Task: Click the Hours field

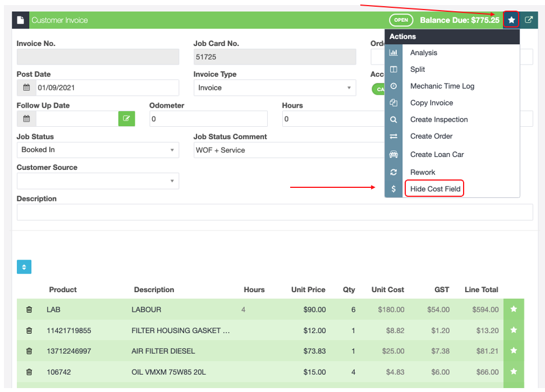Action: pos(333,119)
